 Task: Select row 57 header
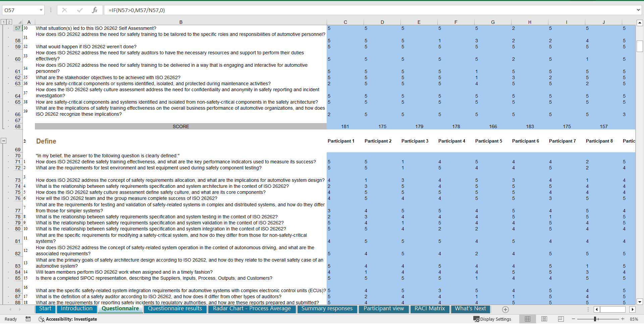tap(17, 28)
